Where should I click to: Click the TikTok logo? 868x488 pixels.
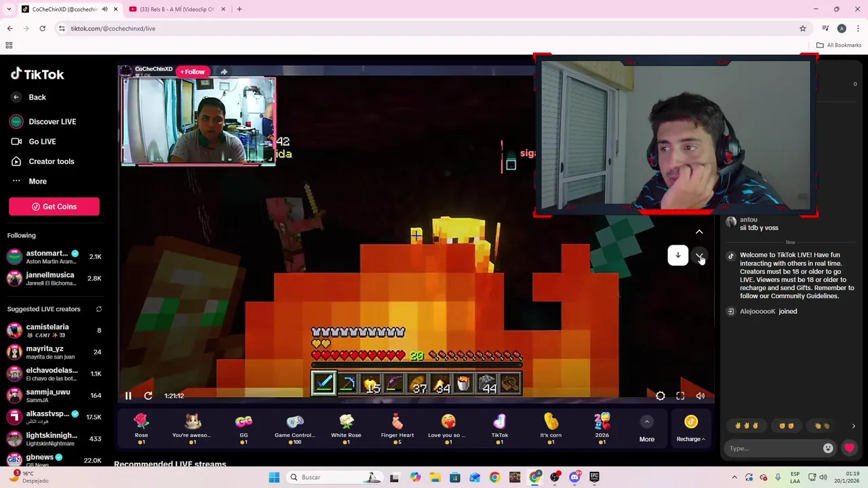[37, 74]
